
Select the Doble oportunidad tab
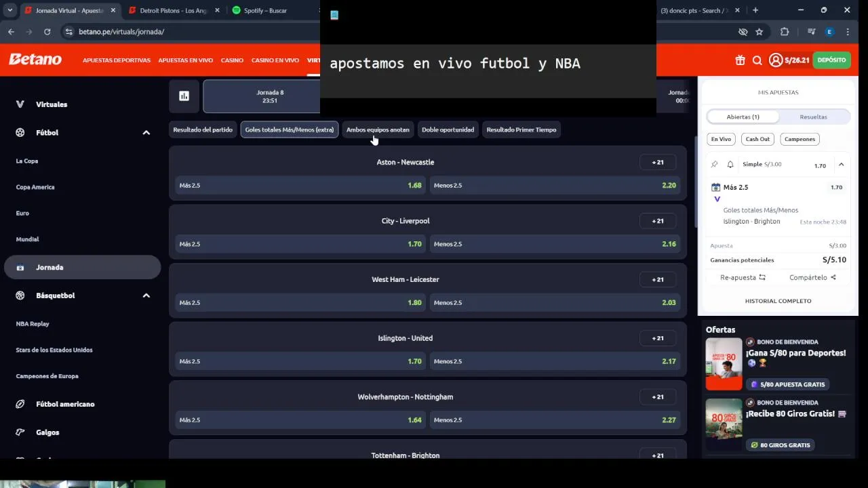[448, 129]
